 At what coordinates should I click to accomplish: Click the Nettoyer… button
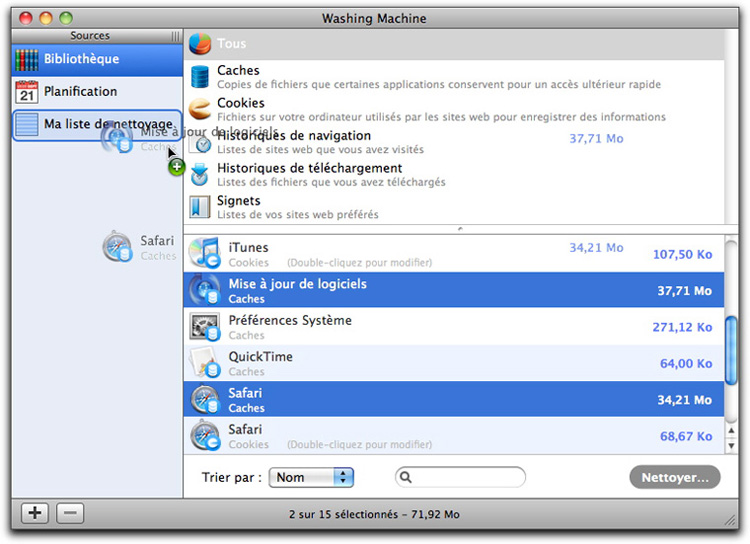tap(675, 477)
